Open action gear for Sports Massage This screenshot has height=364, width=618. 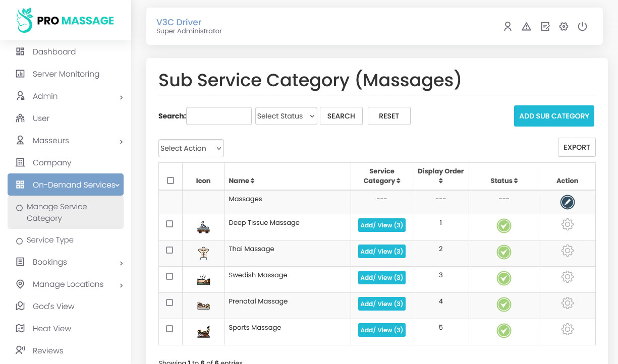click(x=567, y=330)
